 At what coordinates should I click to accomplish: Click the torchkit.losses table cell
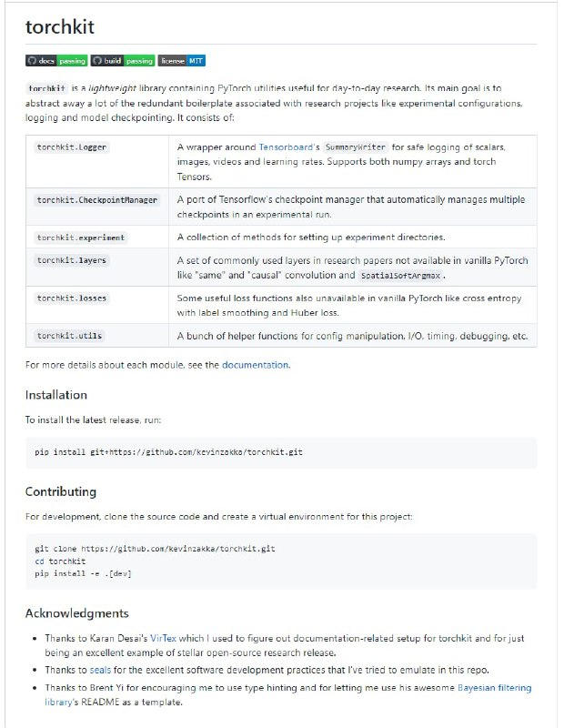coord(72,298)
